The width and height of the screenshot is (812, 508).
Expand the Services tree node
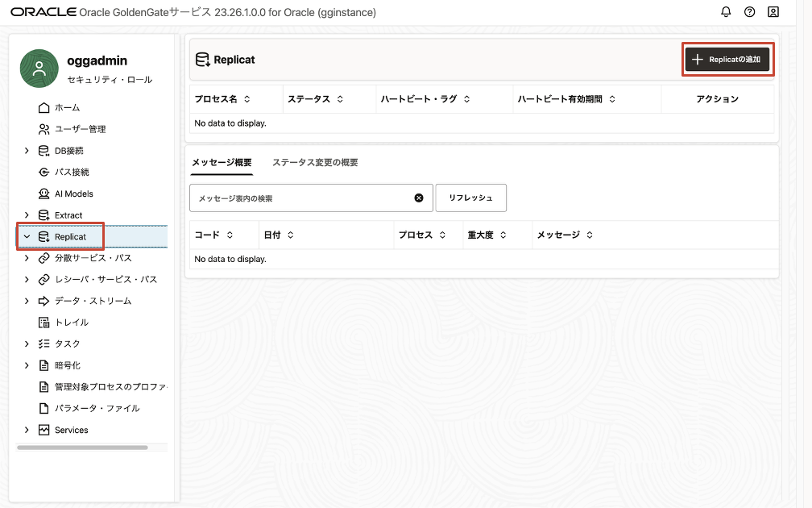tap(27, 430)
